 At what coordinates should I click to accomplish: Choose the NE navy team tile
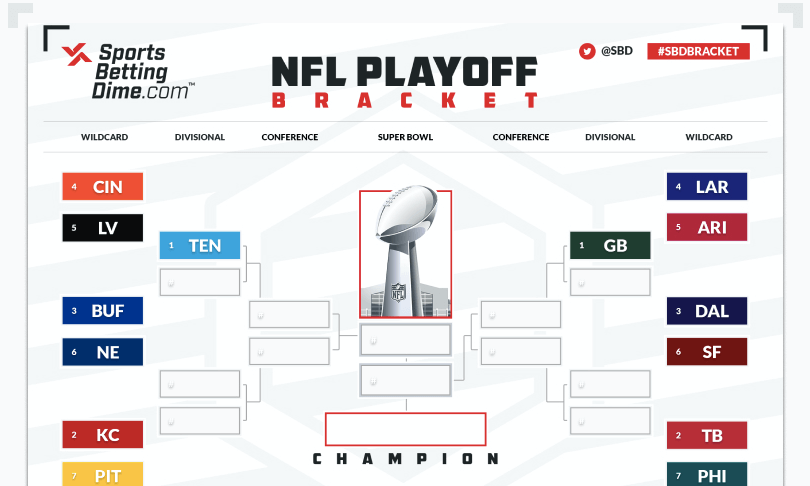103,352
